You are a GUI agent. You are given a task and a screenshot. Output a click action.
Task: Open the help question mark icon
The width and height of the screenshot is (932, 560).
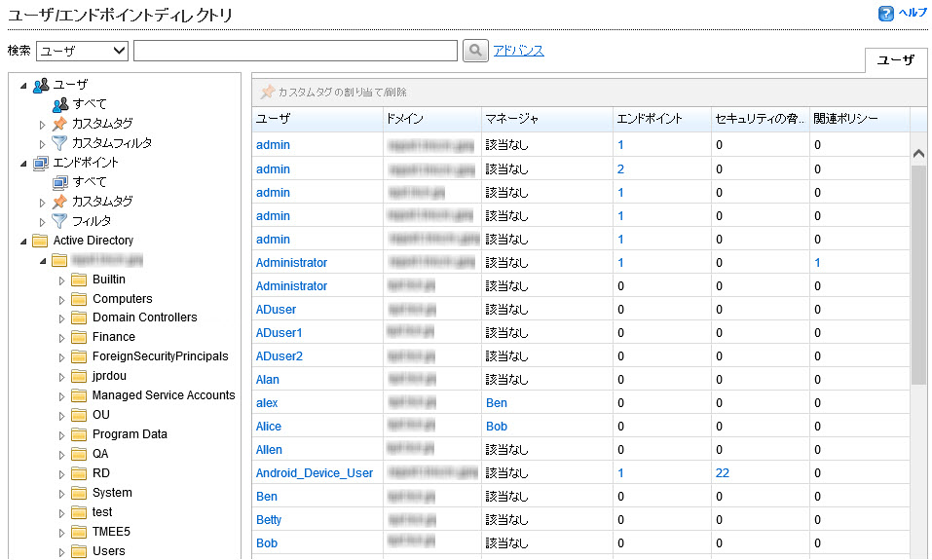pyautogui.click(x=885, y=14)
